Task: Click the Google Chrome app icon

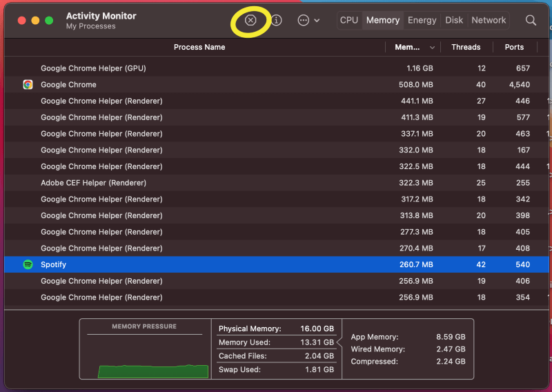Action: (28, 85)
